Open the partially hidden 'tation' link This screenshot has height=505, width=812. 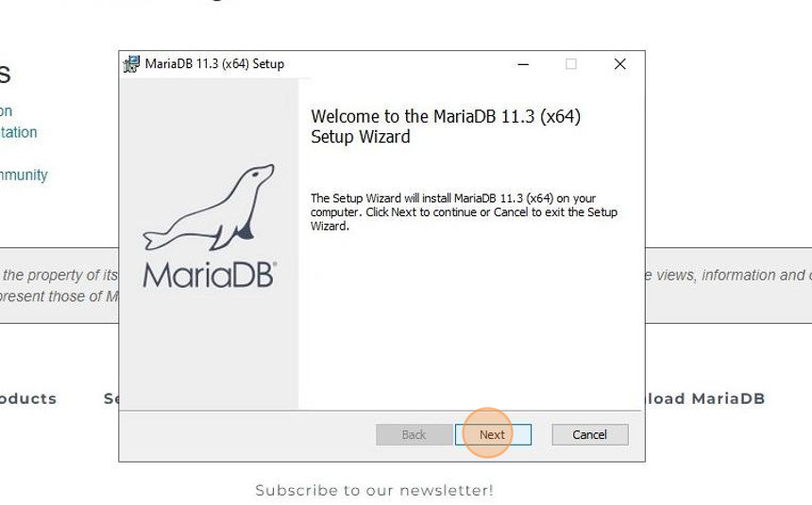19,132
